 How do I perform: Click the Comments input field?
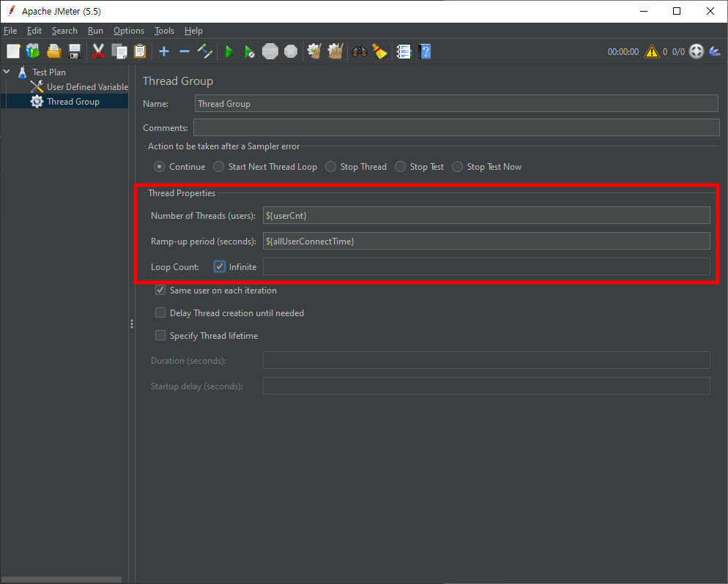click(x=456, y=127)
